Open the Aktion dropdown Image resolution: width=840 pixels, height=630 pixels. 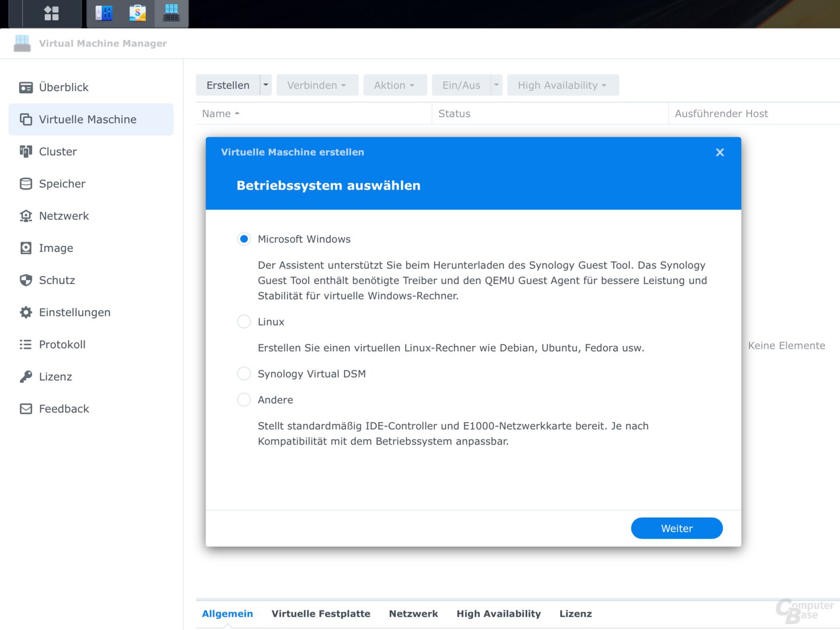[x=395, y=85]
